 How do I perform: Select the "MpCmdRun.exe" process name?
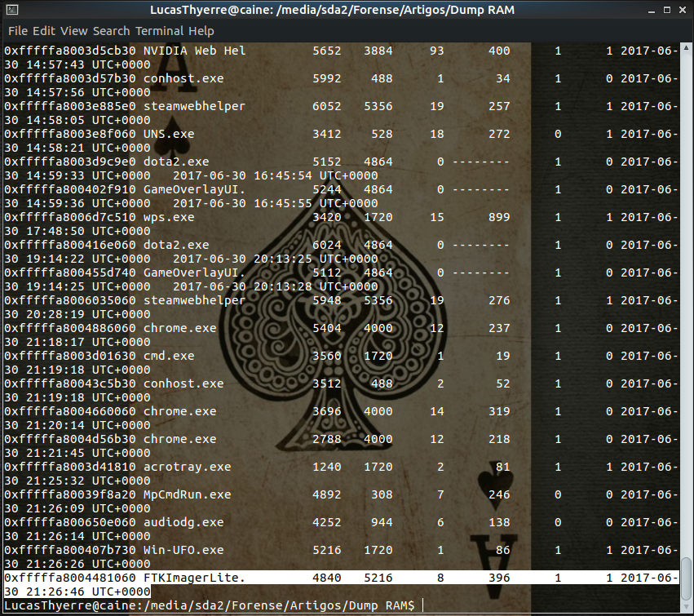(188, 494)
